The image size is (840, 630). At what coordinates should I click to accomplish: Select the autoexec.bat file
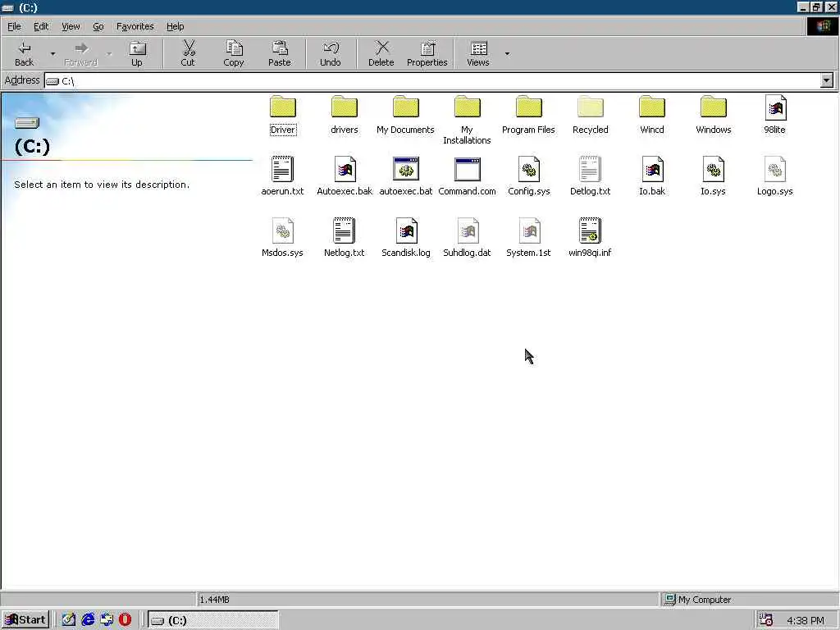click(406, 176)
